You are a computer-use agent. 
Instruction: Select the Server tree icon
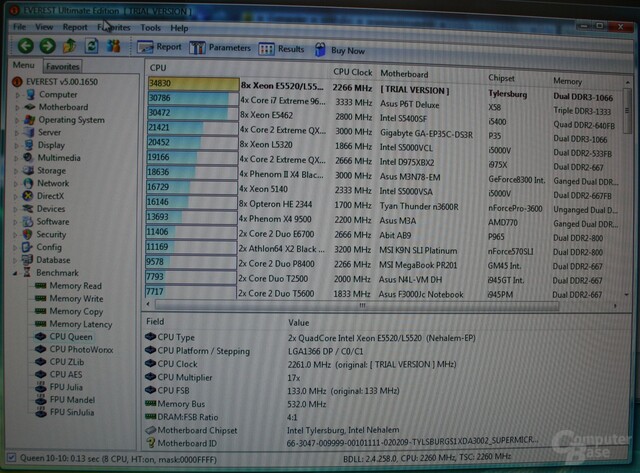(29, 132)
